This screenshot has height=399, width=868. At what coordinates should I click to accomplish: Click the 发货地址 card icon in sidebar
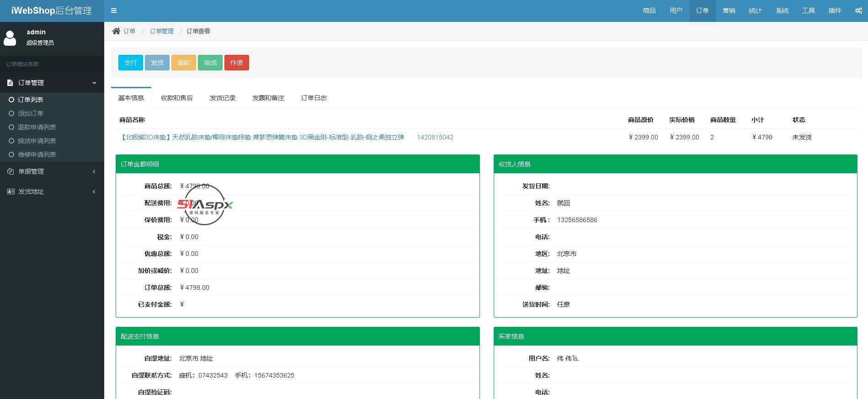11,192
